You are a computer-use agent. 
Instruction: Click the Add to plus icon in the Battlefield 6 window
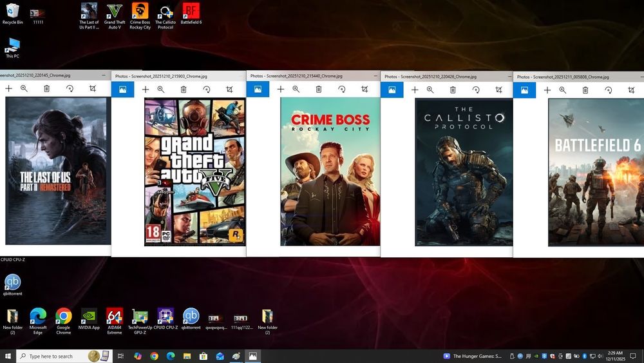547,90
